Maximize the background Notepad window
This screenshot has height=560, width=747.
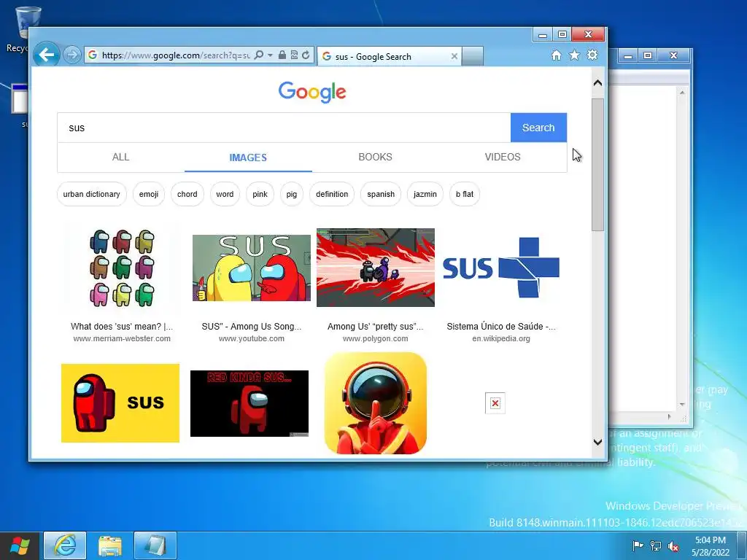point(648,55)
